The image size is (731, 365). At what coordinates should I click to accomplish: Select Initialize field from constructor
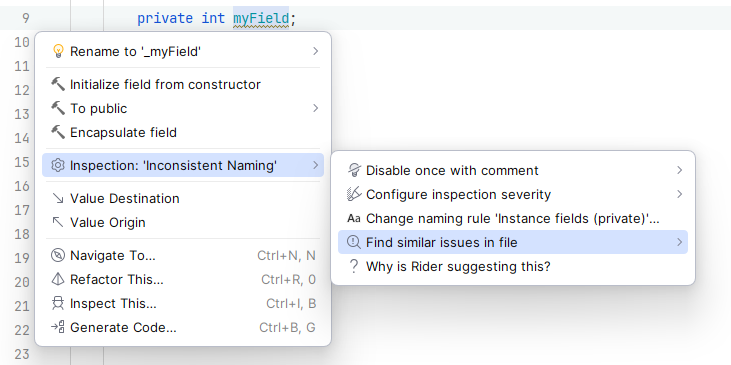[183, 84]
